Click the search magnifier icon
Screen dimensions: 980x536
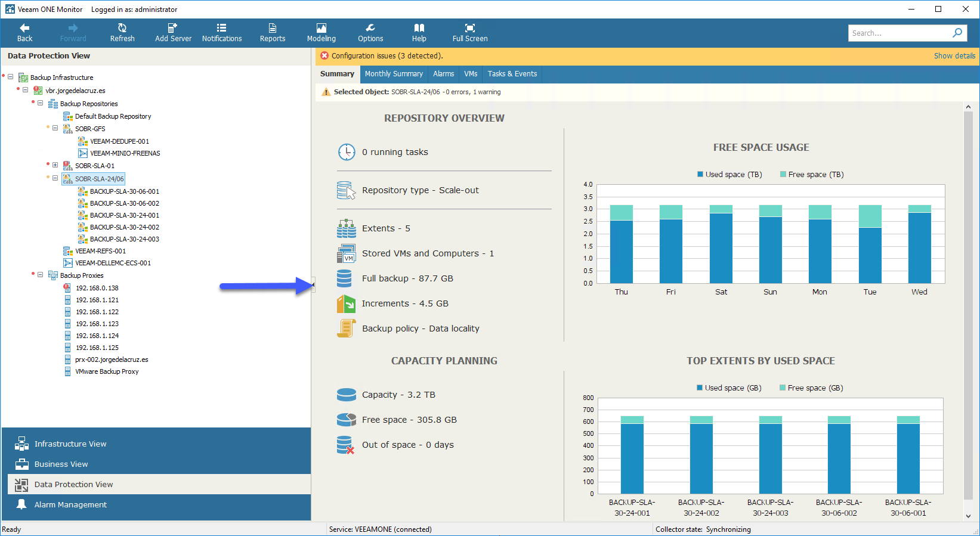tap(957, 33)
